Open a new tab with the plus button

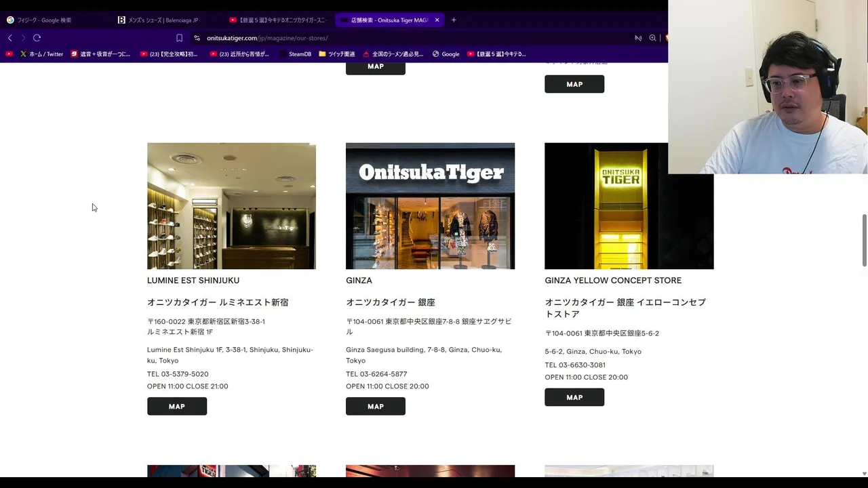coord(454,20)
